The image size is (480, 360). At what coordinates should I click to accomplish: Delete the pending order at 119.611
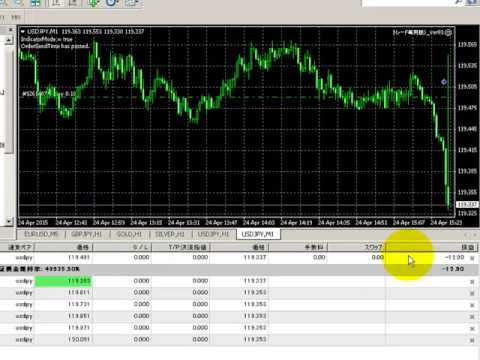point(472,293)
